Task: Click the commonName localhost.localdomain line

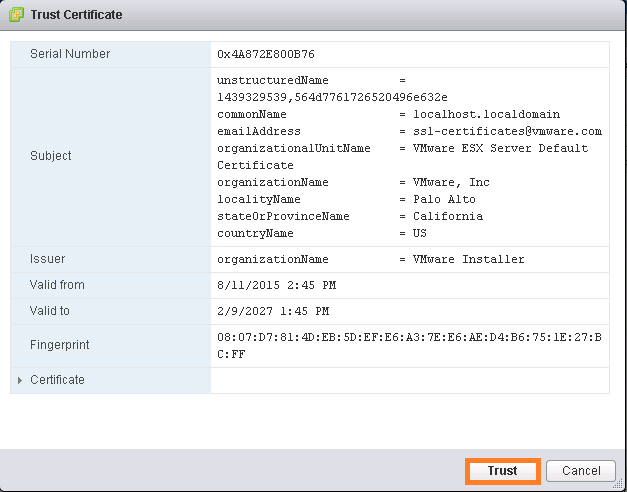Action: pyautogui.click(x=388, y=114)
